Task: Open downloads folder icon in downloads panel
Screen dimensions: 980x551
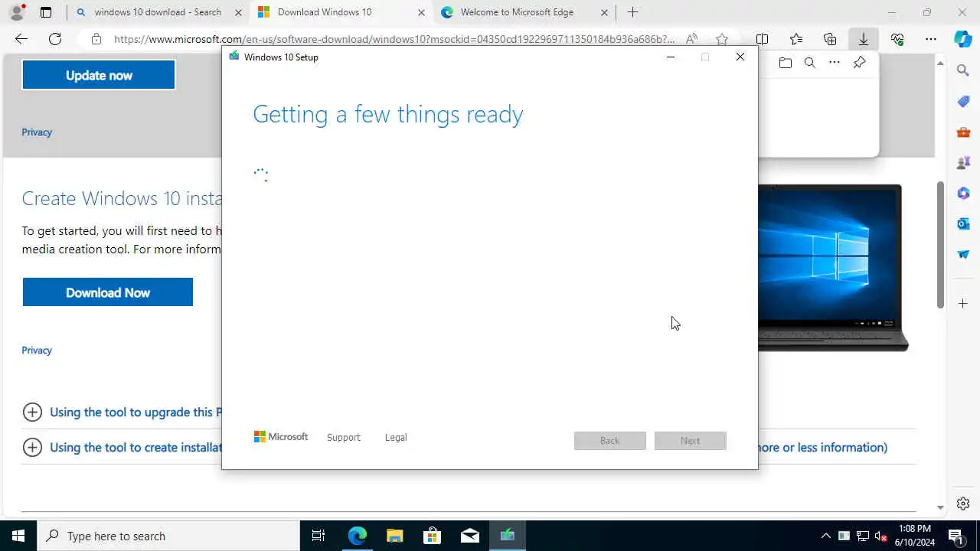Action: tap(786, 63)
